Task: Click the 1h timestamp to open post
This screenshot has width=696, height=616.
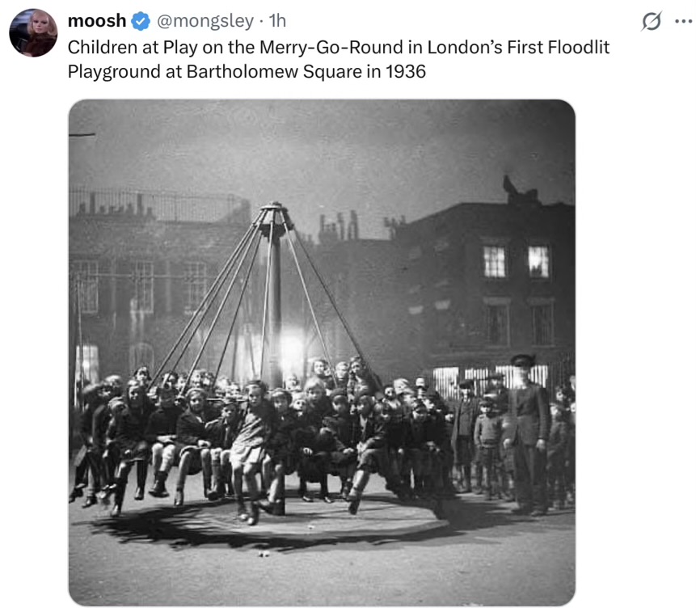Action: point(277,21)
